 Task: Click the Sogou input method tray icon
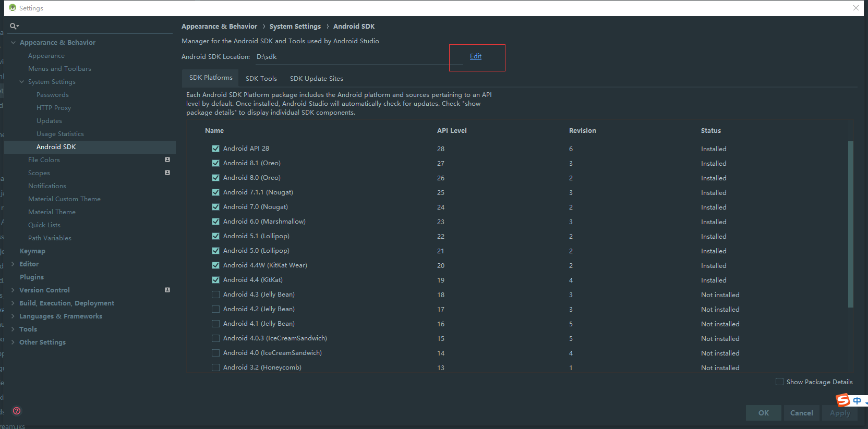(x=843, y=400)
